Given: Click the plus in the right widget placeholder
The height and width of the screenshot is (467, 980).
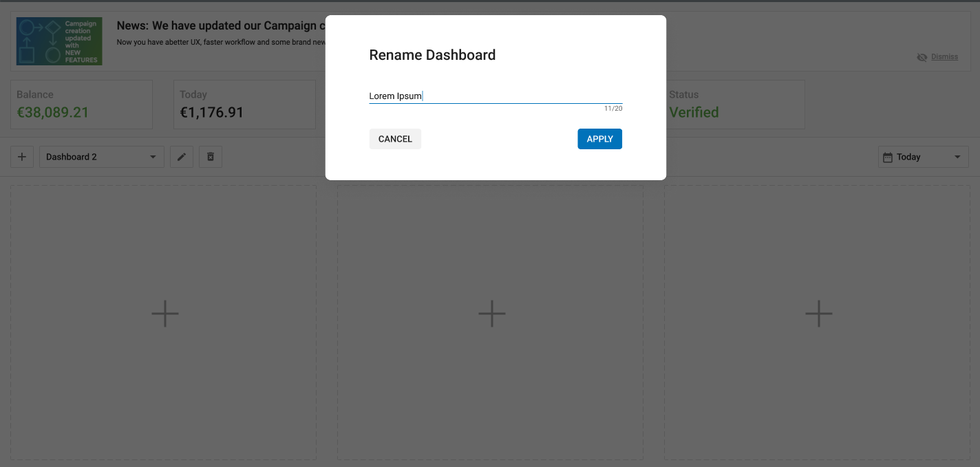Looking at the screenshot, I should click(818, 314).
